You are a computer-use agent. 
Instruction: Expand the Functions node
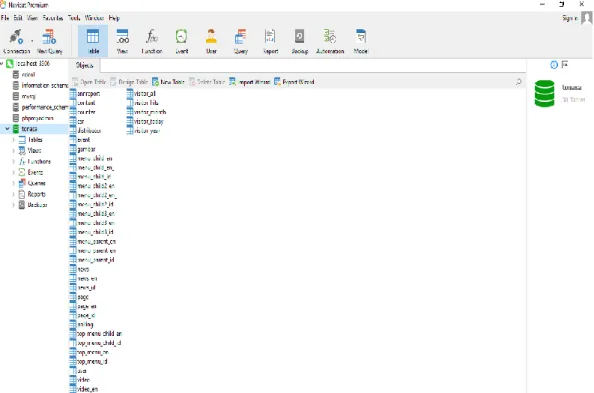click(x=14, y=161)
